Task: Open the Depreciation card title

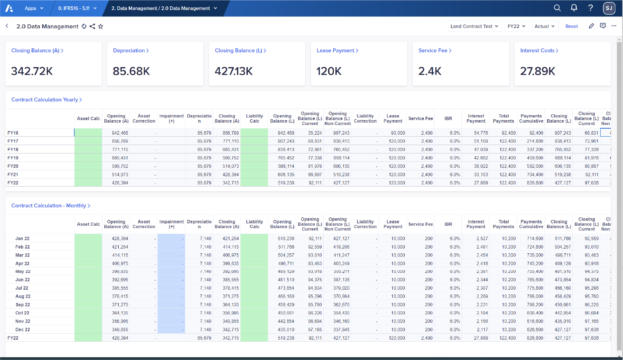Action: click(x=131, y=50)
